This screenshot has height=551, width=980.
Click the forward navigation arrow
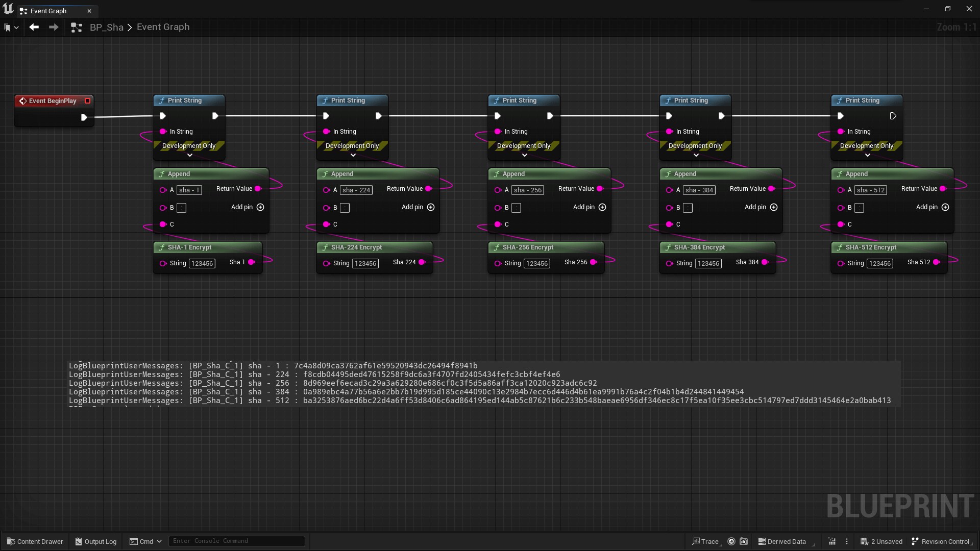pyautogui.click(x=54, y=27)
